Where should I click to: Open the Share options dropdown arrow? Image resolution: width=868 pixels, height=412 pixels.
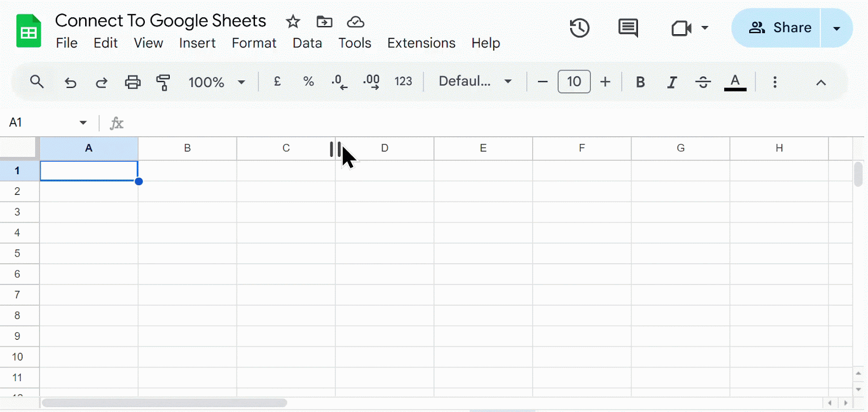click(837, 28)
